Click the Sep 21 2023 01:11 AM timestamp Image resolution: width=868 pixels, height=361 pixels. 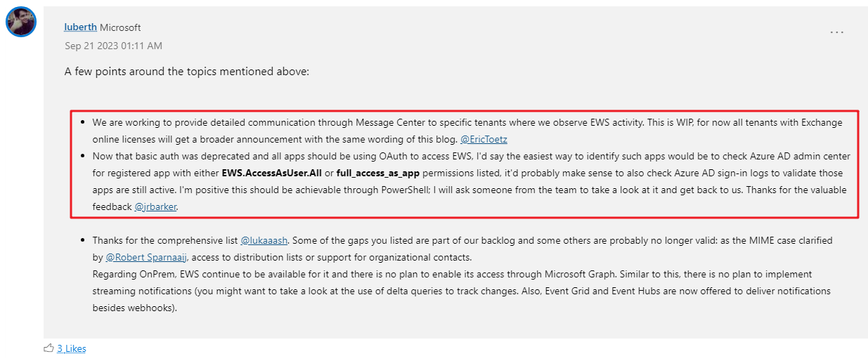pos(114,46)
